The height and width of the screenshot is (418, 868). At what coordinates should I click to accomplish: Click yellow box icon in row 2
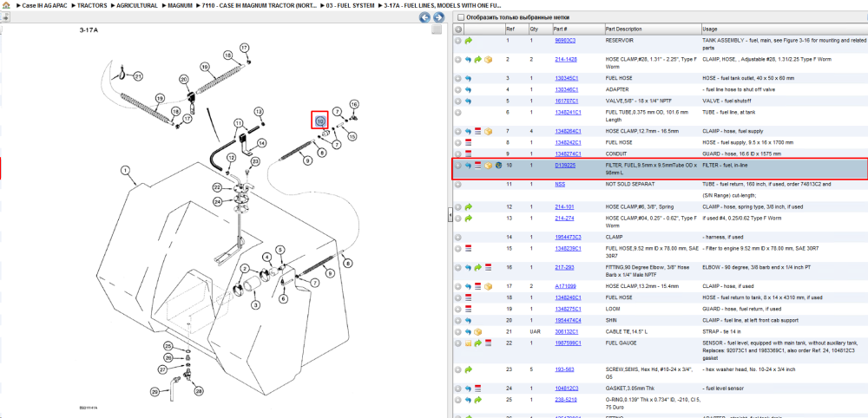click(488, 59)
